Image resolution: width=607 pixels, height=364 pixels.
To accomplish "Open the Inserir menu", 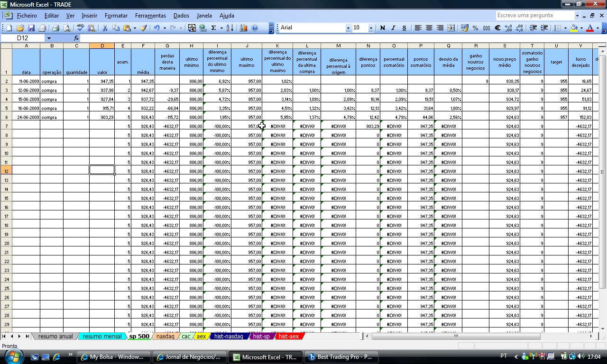I will 89,16.
